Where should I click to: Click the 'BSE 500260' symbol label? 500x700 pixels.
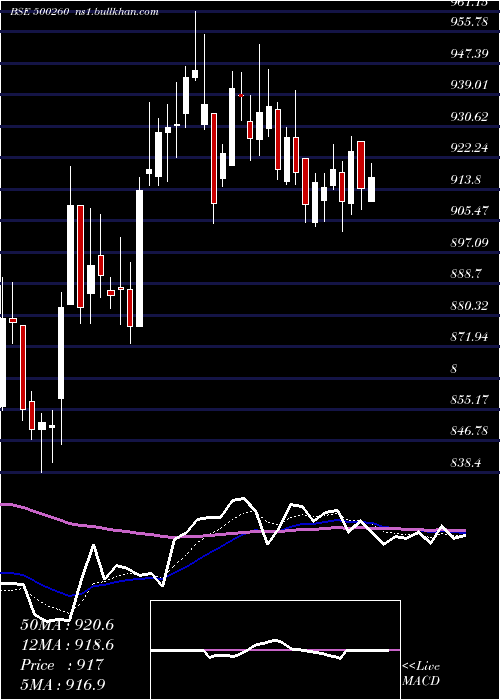pyautogui.click(x=40, y=12)
